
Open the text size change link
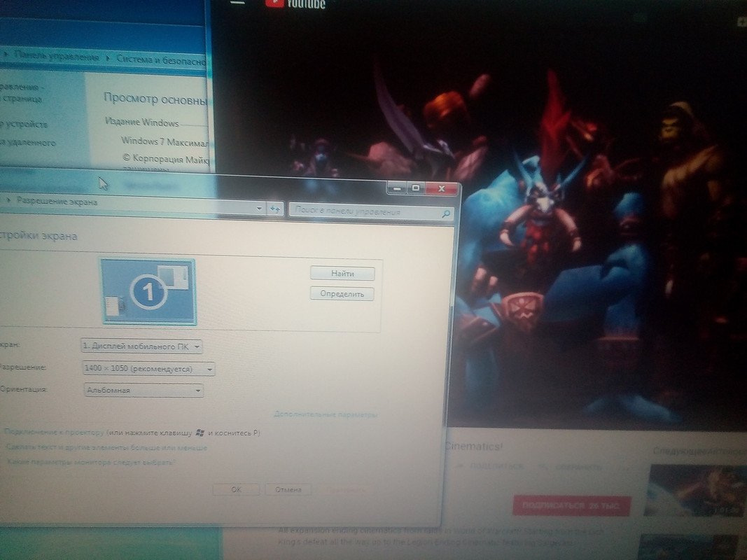point(106,447)
